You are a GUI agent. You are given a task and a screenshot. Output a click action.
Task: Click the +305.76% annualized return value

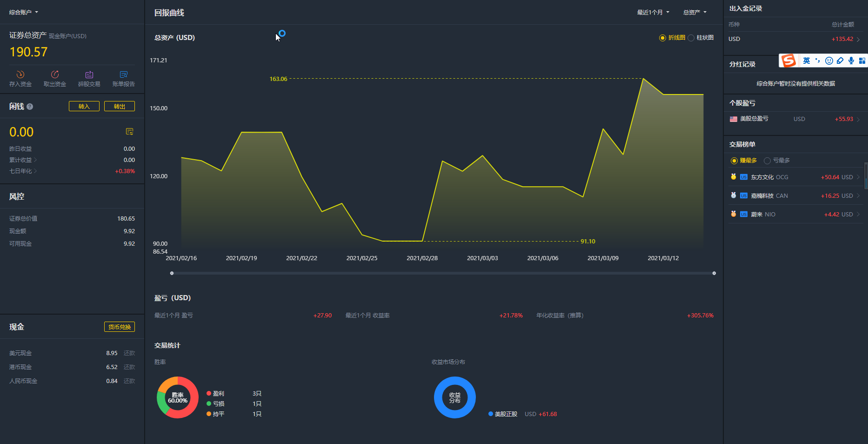[x=701, y=316]
